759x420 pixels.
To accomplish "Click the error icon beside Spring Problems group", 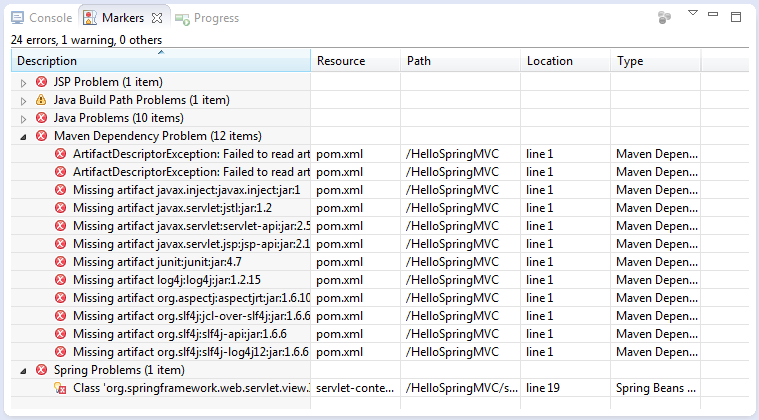I will (x=42, y=370).
